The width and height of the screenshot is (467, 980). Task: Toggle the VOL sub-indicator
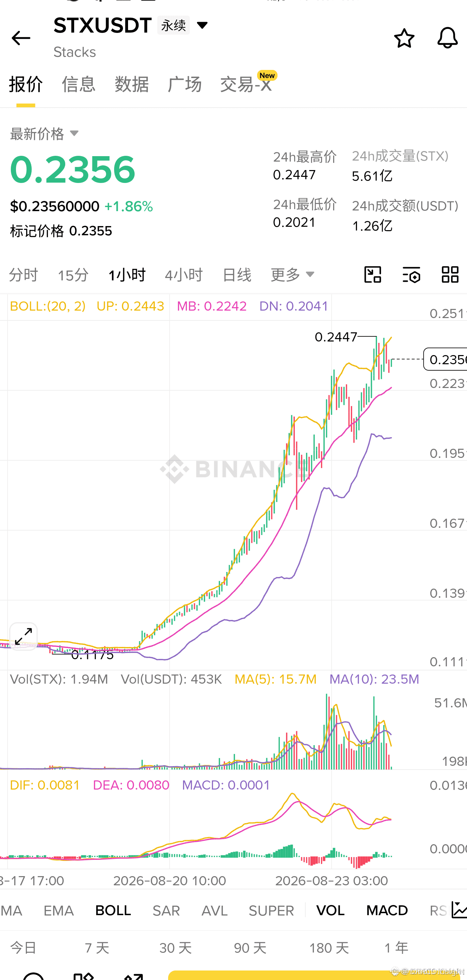pos(330,910)
